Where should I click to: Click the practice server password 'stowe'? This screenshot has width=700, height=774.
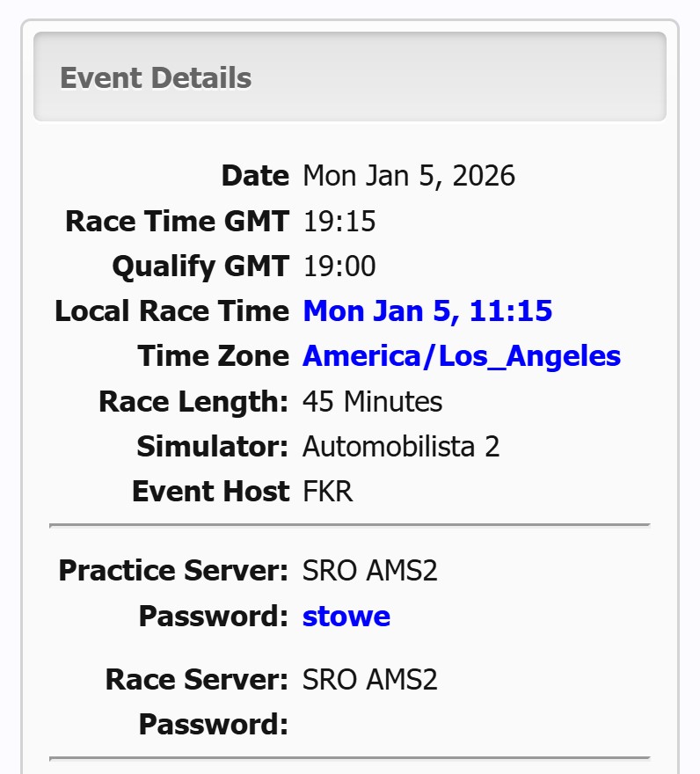point(346,617)
